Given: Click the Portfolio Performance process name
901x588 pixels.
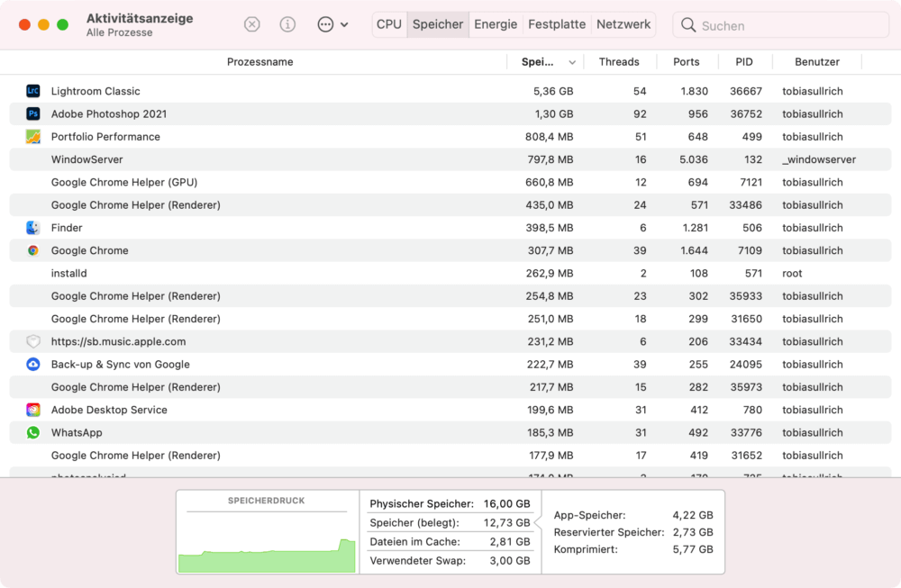Looking at the screenshot, I should point(105,137).
